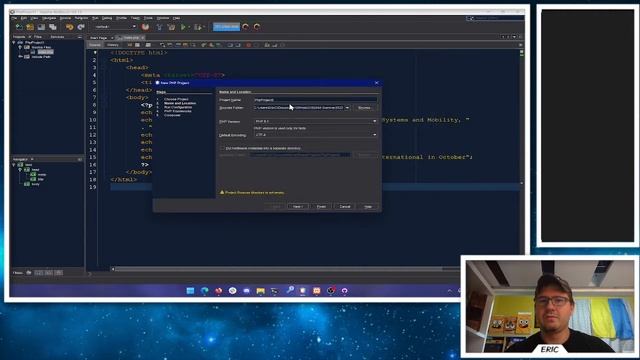Click the Cancel button in dialog
640x360 pixels.
[345, 207]
